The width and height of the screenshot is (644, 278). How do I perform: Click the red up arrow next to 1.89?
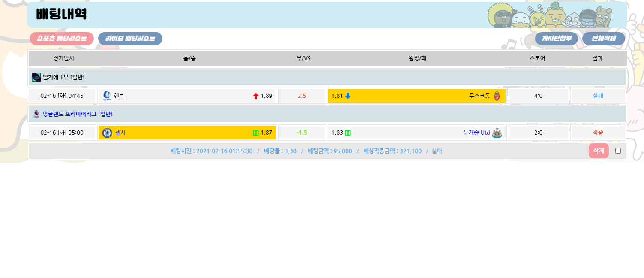(x=256, y=96)
